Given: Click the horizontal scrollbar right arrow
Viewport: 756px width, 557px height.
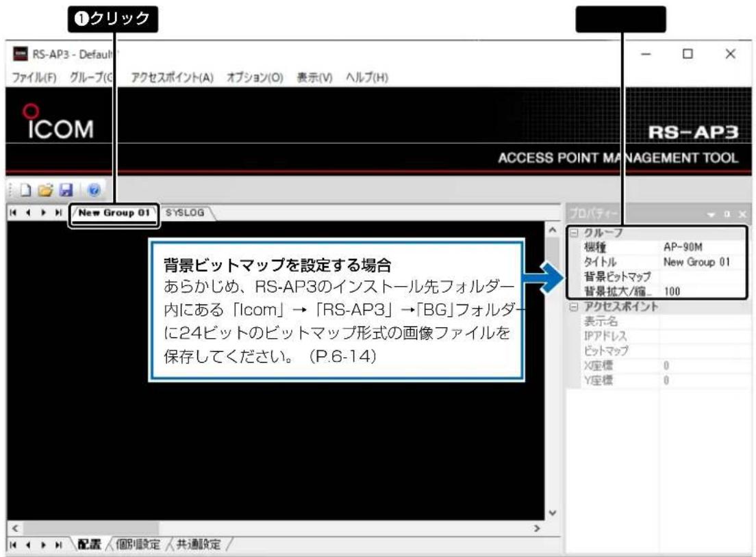Looking at the screenshot, I should coord(537,528).
